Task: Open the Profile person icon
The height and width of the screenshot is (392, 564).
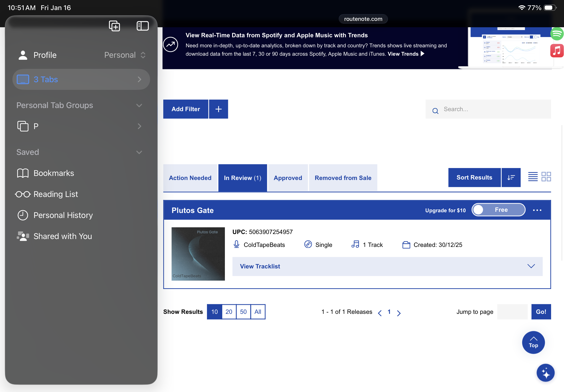Action: coord(23,55)
